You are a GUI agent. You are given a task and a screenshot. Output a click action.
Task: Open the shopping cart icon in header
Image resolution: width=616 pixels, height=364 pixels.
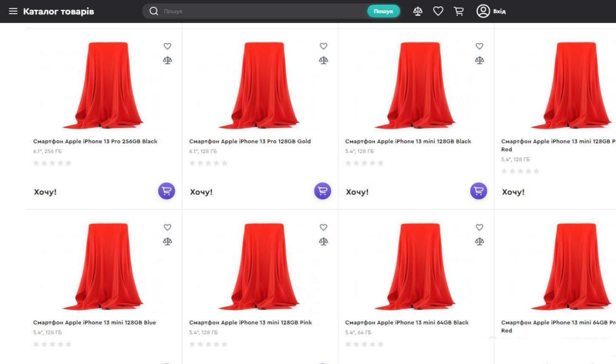pyautogui.click(x=458, y=11)
